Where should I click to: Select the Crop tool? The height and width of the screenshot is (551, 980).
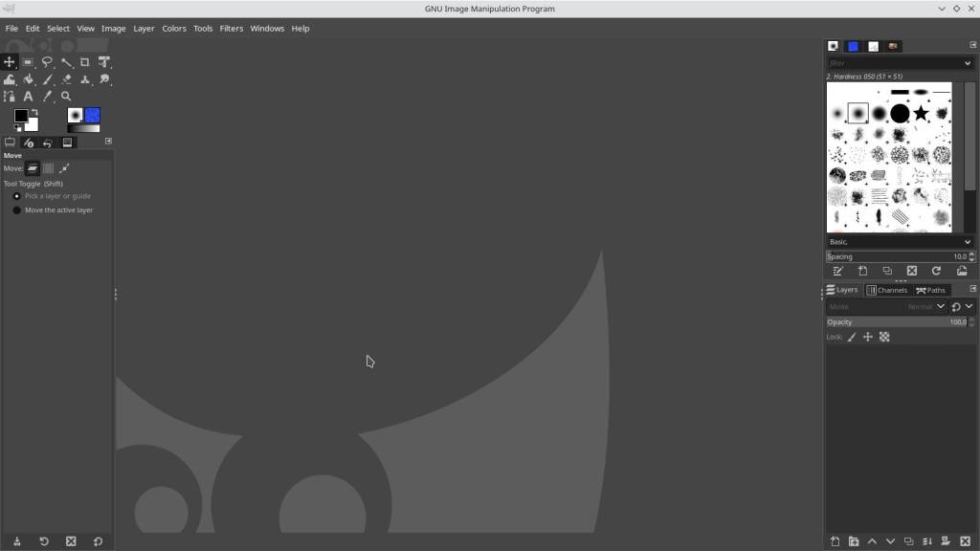(85, 62)
